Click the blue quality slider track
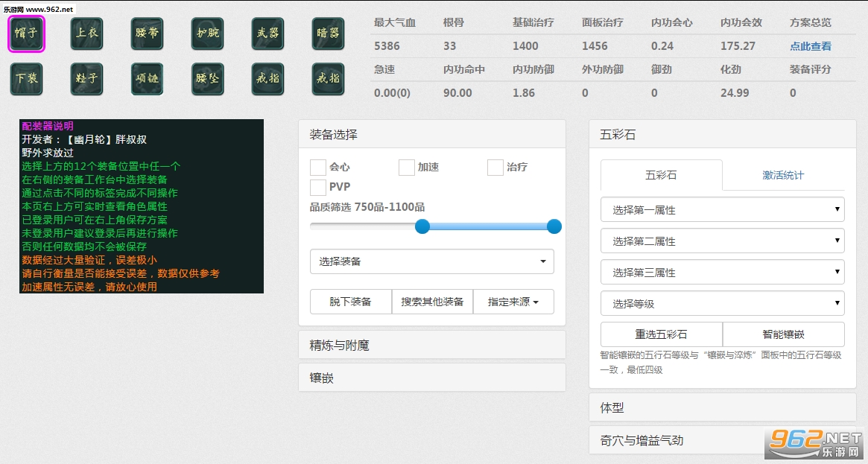The height and width of the screenshot is (464, 868). 488,226
